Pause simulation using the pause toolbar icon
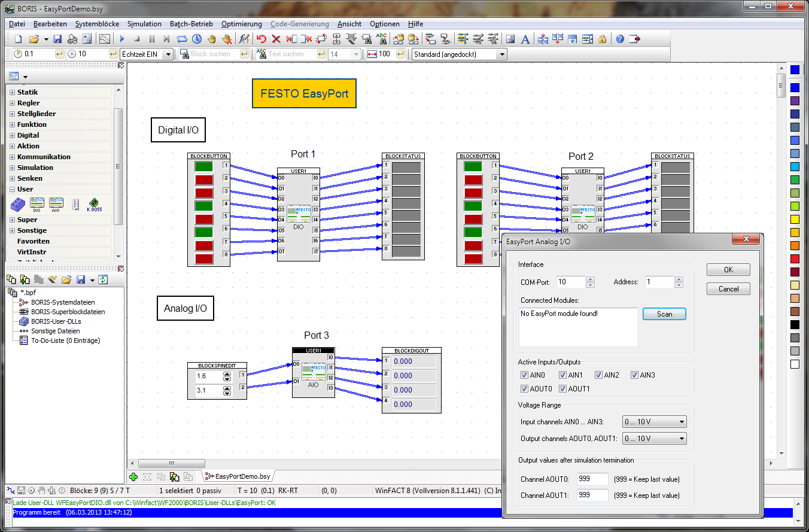Image resolution: width=809 pixels, height=532 pixels. click(x=152, y=39)
